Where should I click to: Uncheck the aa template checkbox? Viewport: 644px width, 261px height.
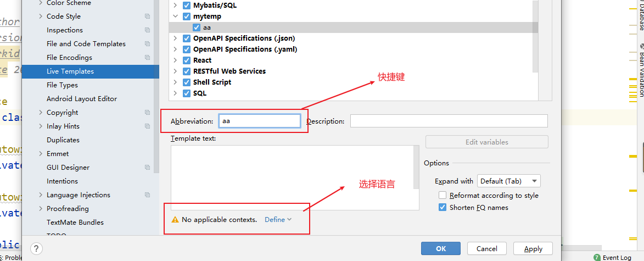[197, 27]
